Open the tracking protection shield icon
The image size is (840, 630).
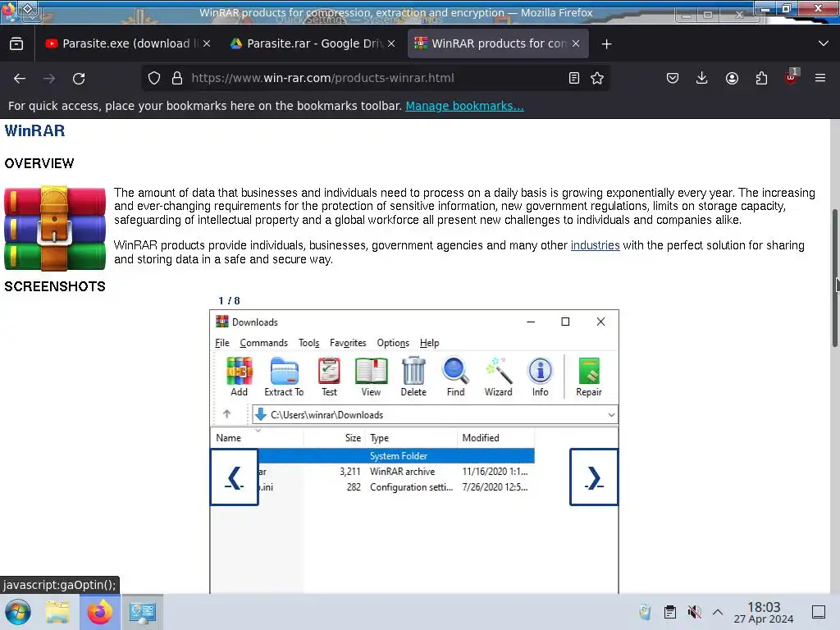pyautogui.click(x=154, y=78)
